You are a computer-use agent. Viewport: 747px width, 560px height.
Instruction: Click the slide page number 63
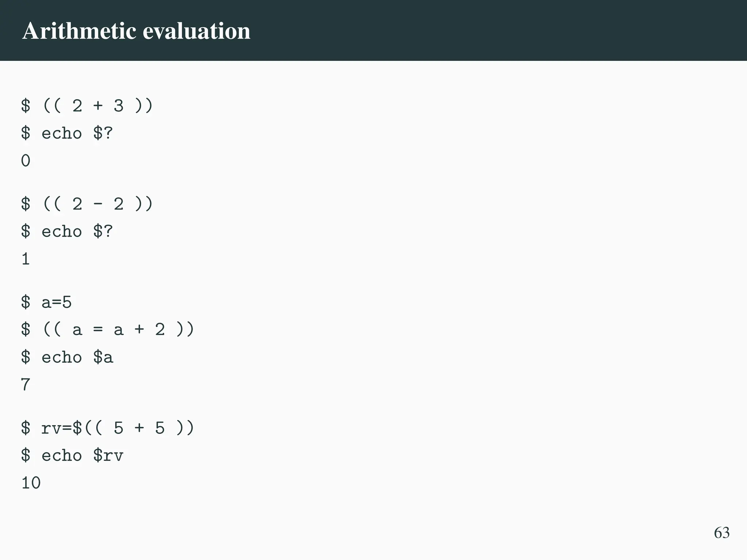point(721,533)
